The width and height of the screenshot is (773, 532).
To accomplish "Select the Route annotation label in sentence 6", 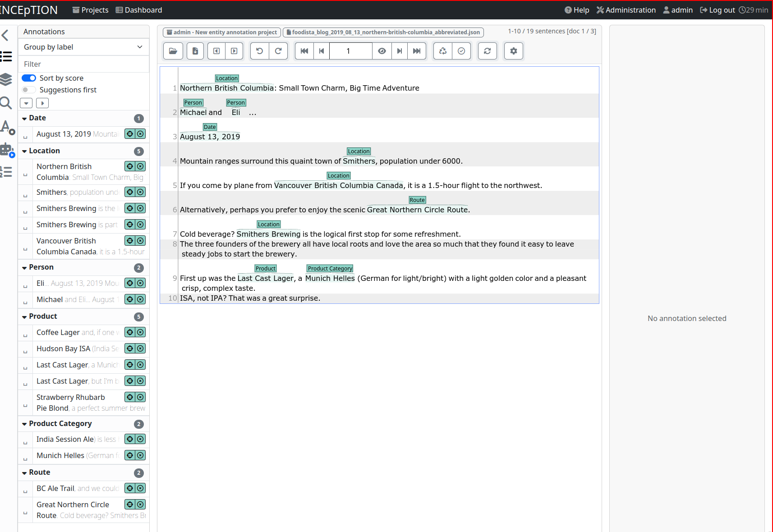I will pyautogui.click(x=417, y=200).
